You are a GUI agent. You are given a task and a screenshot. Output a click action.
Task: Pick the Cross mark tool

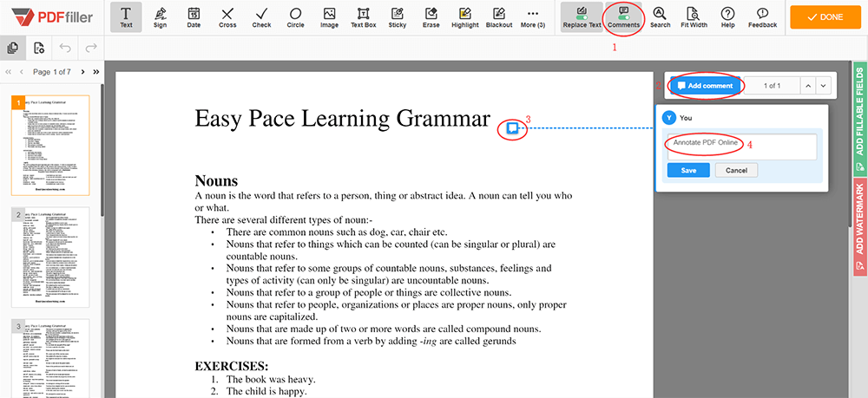[227, 17]
